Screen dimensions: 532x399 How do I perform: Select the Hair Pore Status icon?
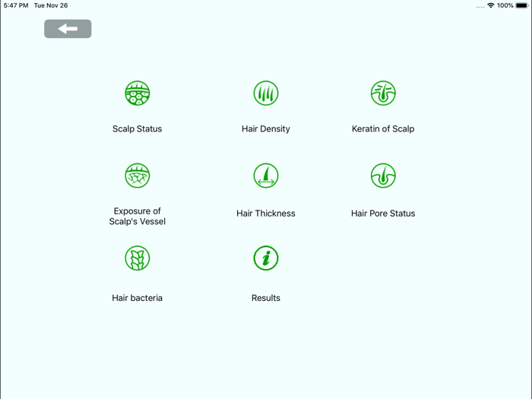click(383, 176)
